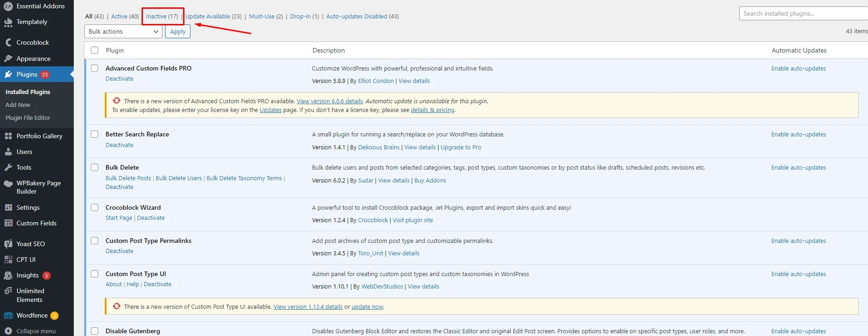Check the Crocoblock Wizard checkbox

[x=95, y=207]
